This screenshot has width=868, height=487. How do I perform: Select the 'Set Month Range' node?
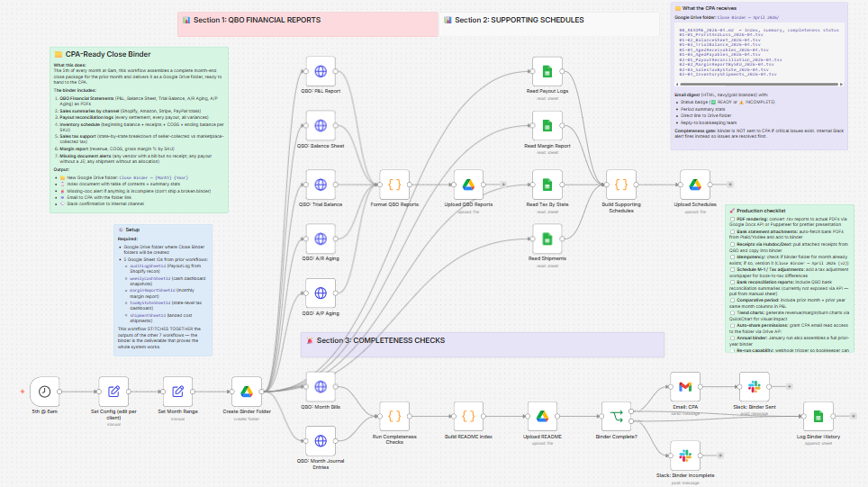(x=177, y=392)
